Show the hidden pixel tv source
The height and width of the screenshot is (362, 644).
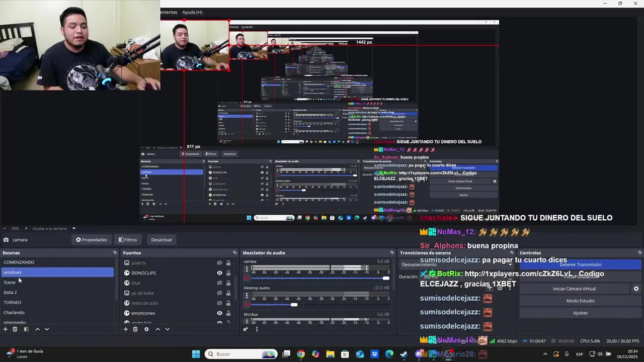click(219, 263)
